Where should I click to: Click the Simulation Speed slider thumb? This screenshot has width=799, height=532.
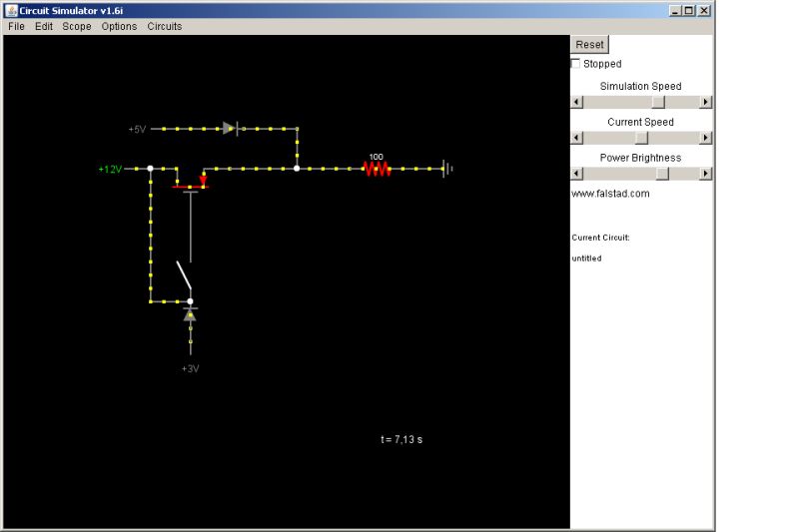658,102
